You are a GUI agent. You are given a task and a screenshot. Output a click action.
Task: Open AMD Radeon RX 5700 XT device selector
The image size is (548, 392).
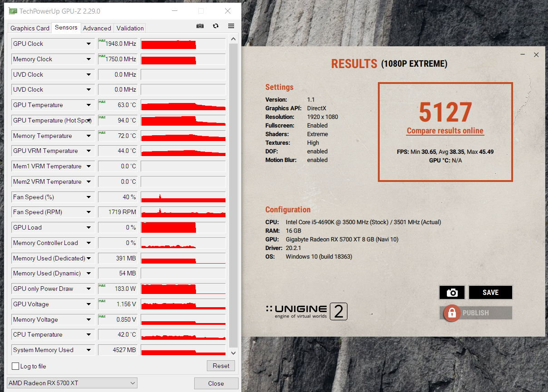[72, 383]
